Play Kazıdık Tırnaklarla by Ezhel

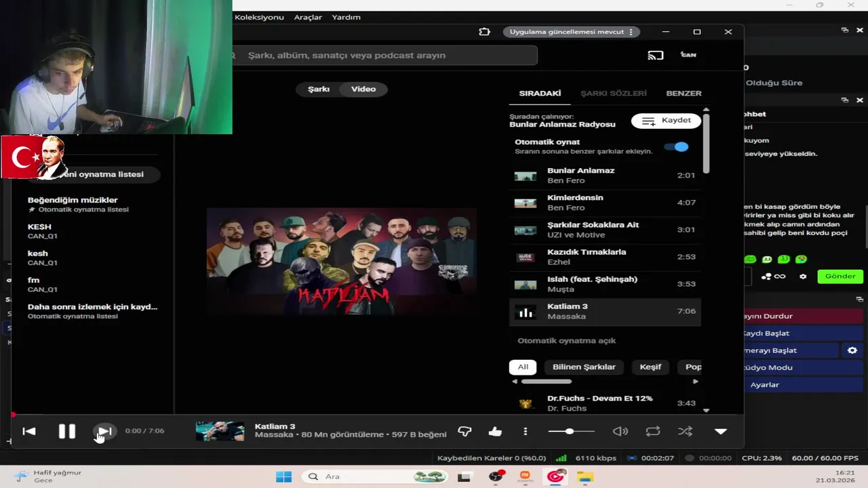[x=605, y=257]
